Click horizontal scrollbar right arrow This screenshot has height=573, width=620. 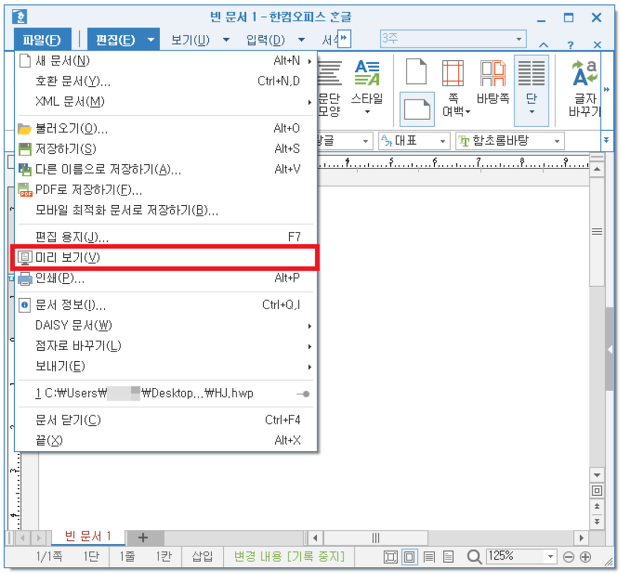[581, 537]
